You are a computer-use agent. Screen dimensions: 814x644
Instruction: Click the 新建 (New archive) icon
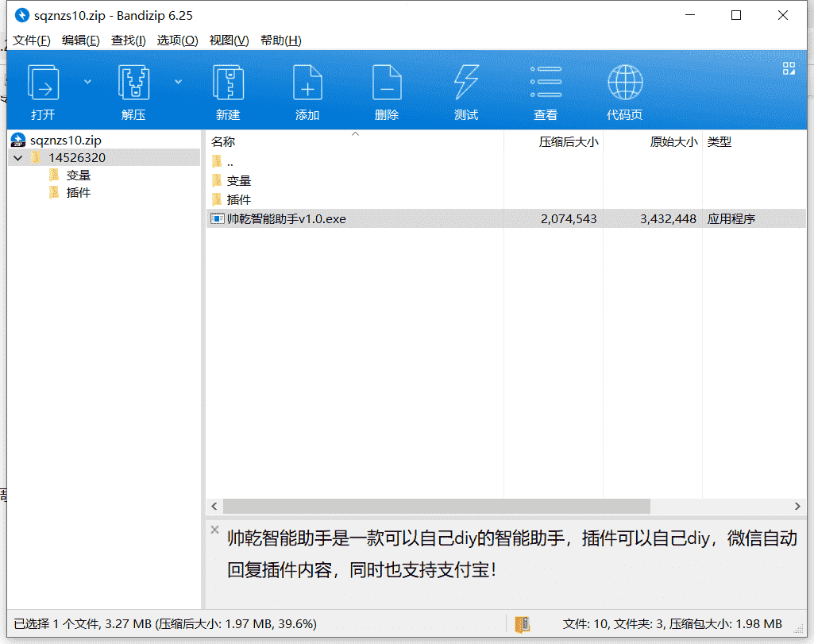tap(229, 83)
